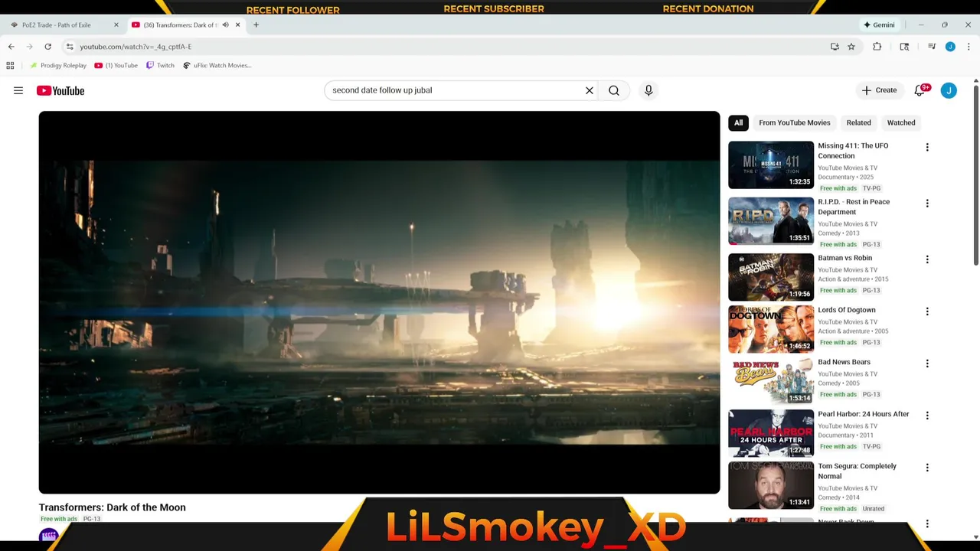Click the 'Transformers: Dark of the Moon' video title
Viewport: 980px width, 551px height.
pos(113,507)
